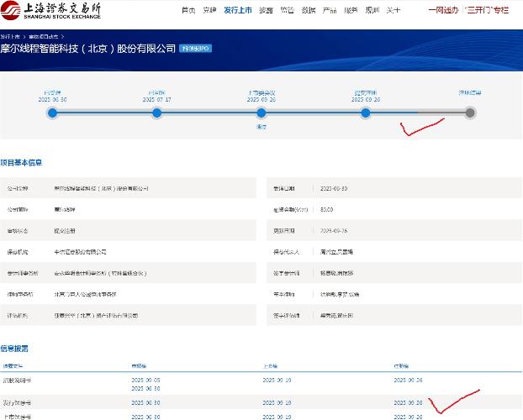Click the 受理日期 value 2025-06-30

[334, 188]
